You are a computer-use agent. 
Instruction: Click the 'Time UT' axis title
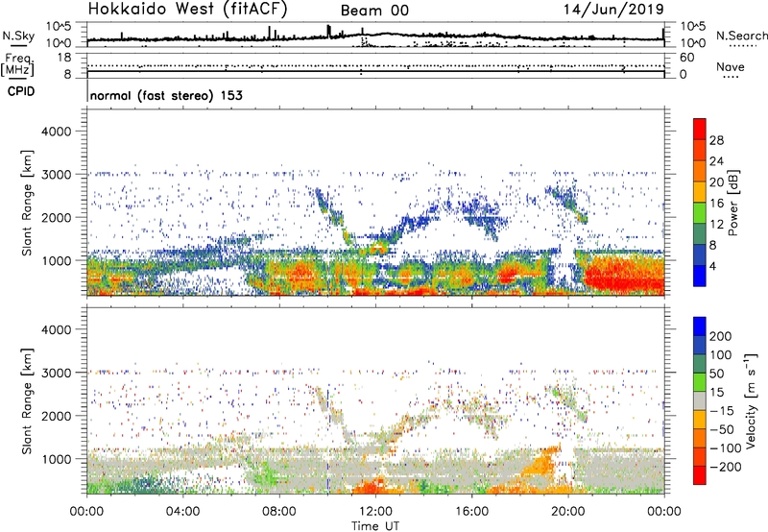pyautogui.click(x=375, y=526)
